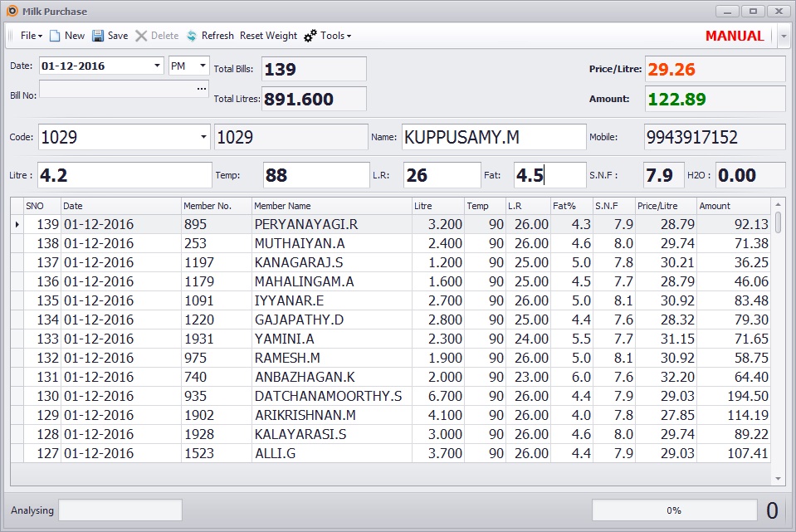Sort by SNO column header
This screenshot has height=532, width=796.
point(42,206)
